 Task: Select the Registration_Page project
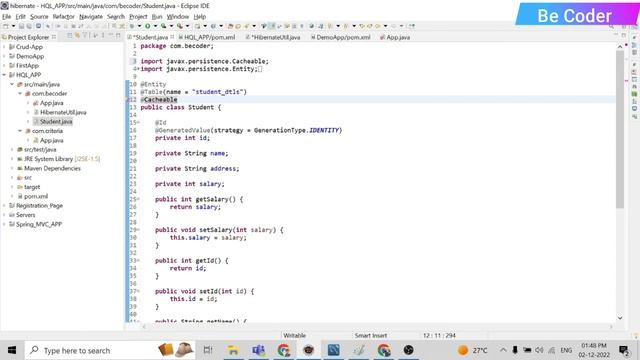click(x=39, y=205)
